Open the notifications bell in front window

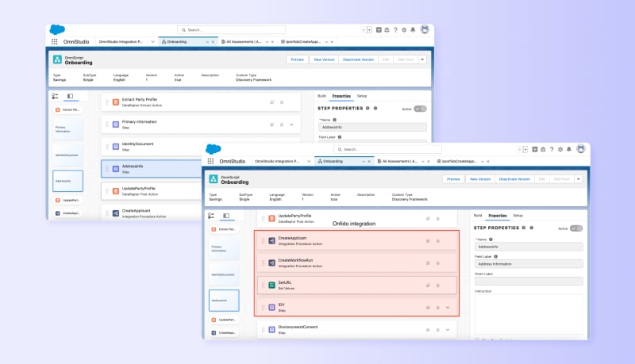[569, 149]
